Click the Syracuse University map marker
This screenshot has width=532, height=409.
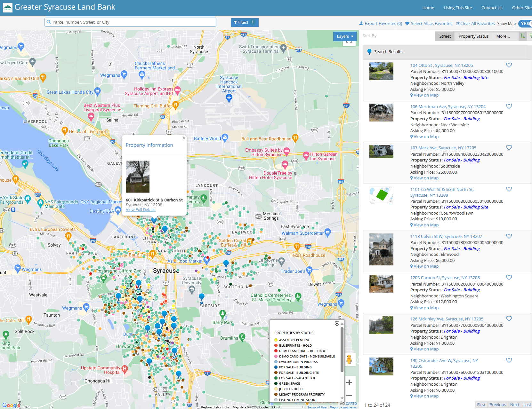click(x=192, y=290)
